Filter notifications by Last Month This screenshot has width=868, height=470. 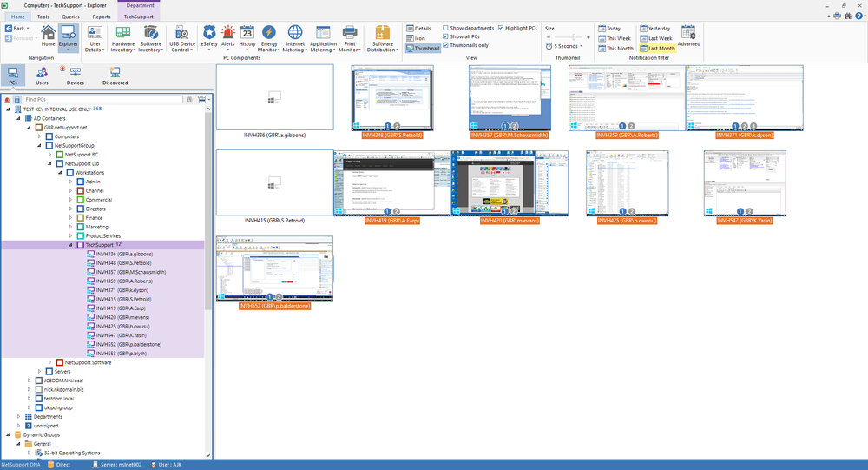tap(658, 49)
